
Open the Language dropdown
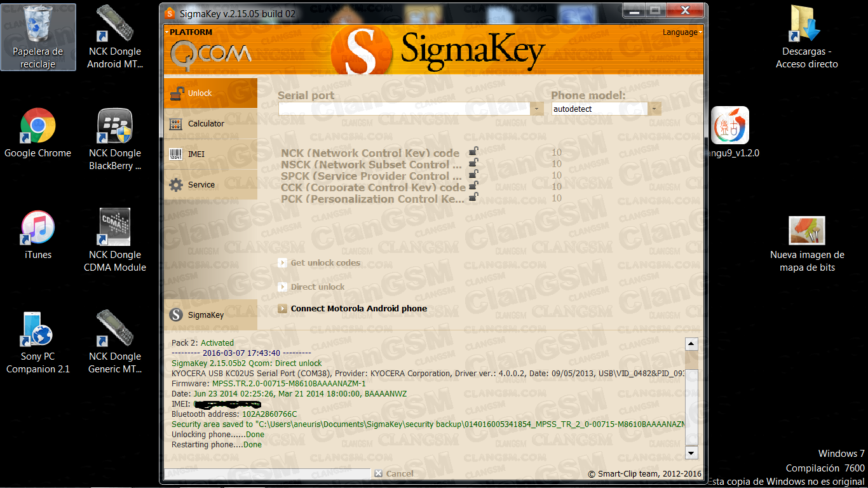[682, 32]
